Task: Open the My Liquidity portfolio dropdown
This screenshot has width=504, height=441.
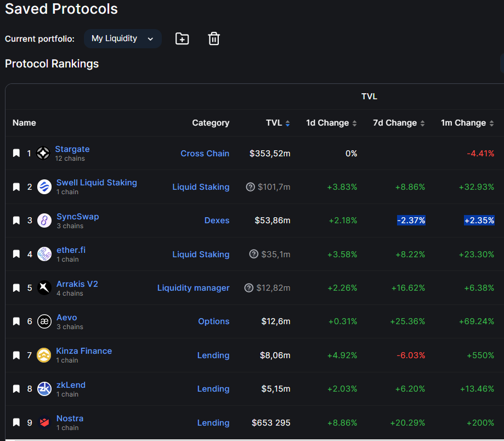Action: [x=122, y=38]
